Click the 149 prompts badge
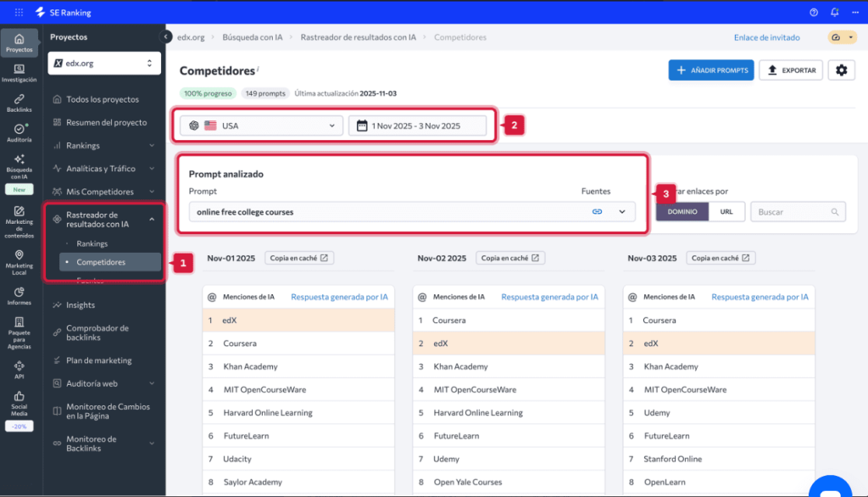This screenshot has width=868, height=497. [265, 93]
